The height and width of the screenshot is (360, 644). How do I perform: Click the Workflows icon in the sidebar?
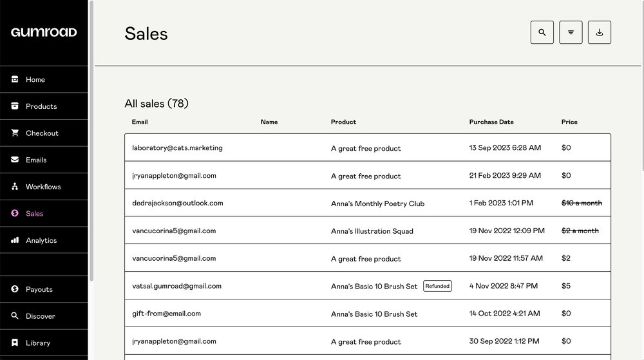click(x=15, y=186)
